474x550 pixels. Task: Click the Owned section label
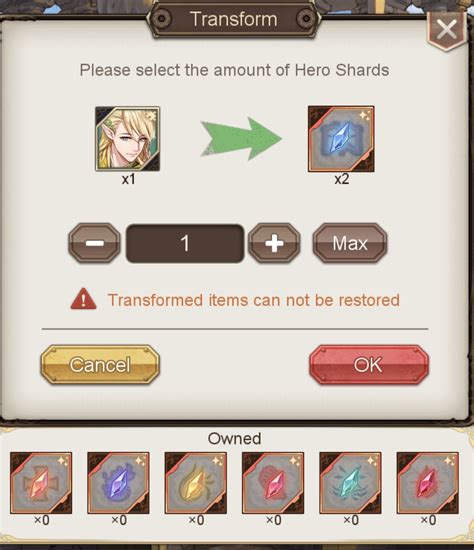234,438
